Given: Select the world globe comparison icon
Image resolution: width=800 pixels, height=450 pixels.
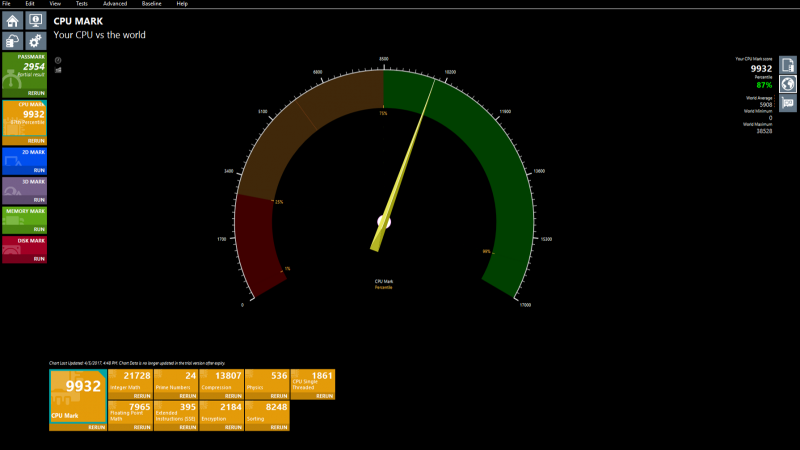Looking at the screenshot, I should point(788,84).
